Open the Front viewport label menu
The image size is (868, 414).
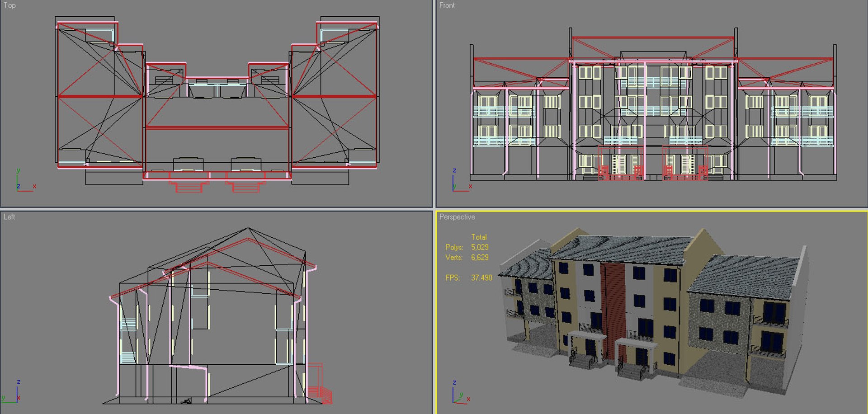[447, 5]
